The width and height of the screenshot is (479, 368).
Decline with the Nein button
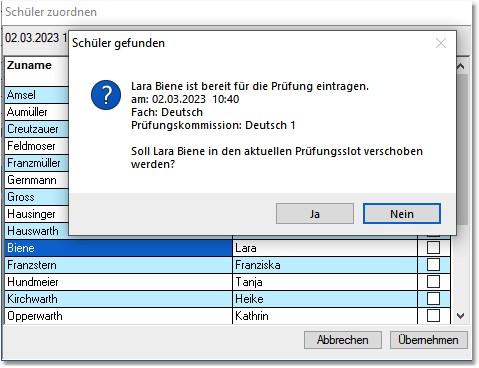(402, 214)
